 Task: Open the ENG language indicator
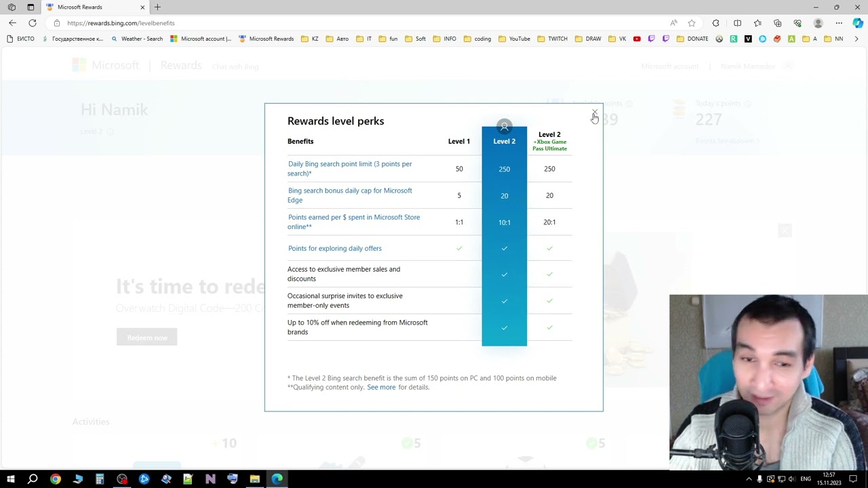click(806, 479)
